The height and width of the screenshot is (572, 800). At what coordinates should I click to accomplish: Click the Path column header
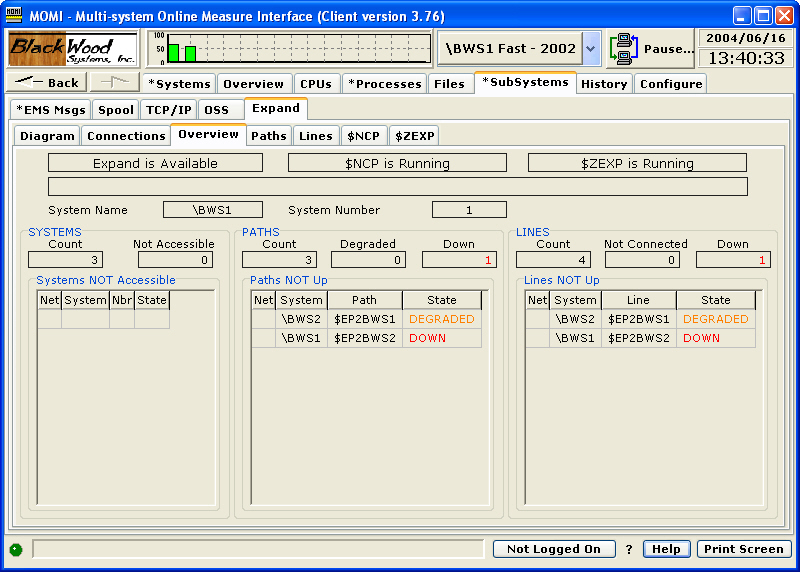pos(364,300)
